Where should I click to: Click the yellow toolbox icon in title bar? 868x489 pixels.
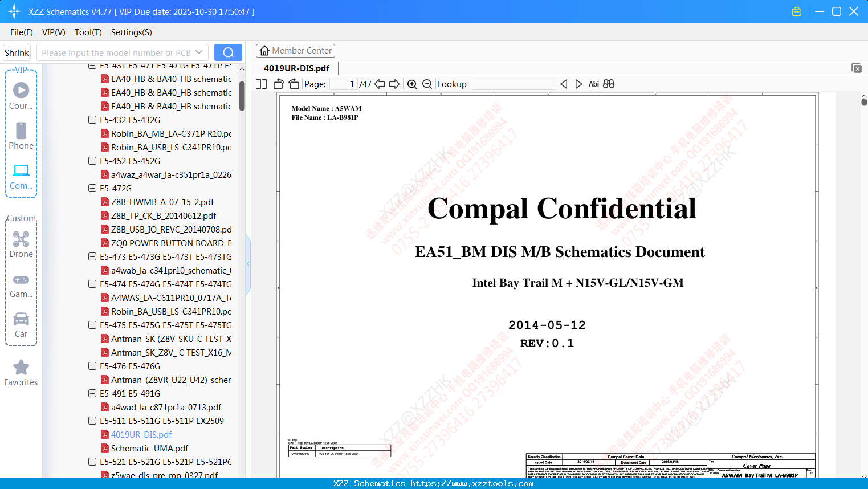click(797, 11)
